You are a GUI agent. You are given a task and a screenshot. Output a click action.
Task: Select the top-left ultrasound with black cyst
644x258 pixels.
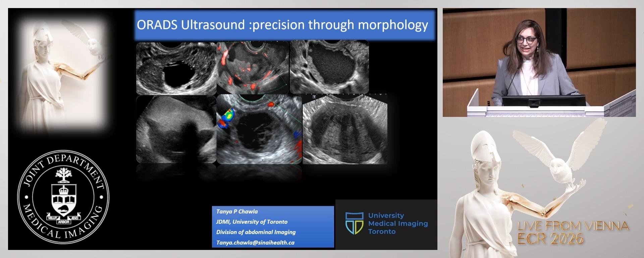click(176, 68)
